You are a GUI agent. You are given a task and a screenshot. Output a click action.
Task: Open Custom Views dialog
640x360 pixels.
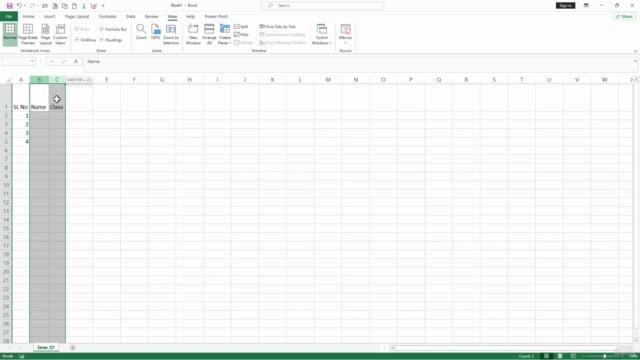pyautogui.click(x=60, y=34)
